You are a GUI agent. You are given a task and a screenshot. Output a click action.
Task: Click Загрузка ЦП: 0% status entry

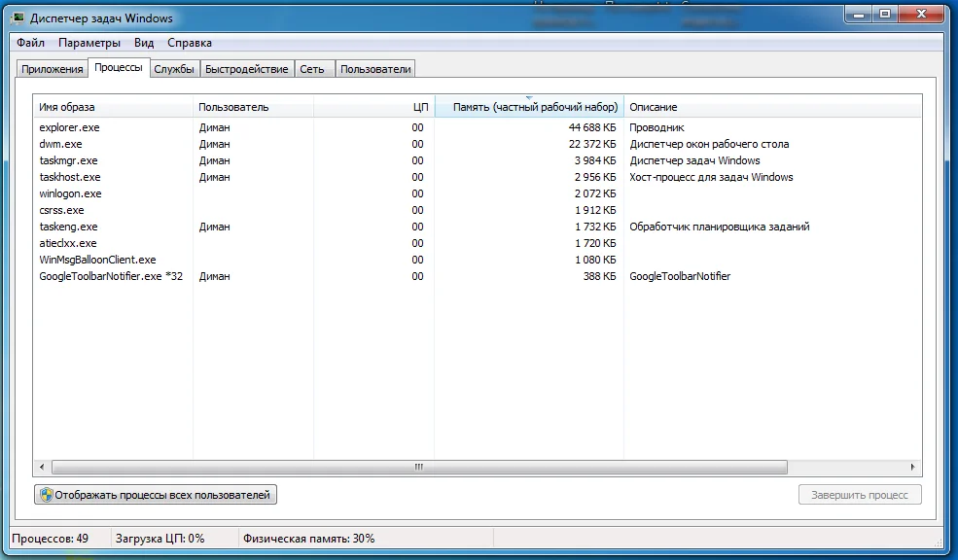point(160,539)
